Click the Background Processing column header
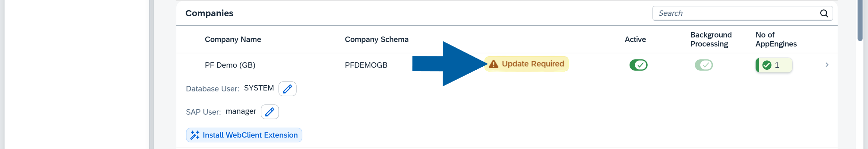Image resolution: width=868 pixels, height=149 pixels. pos(711,40)
